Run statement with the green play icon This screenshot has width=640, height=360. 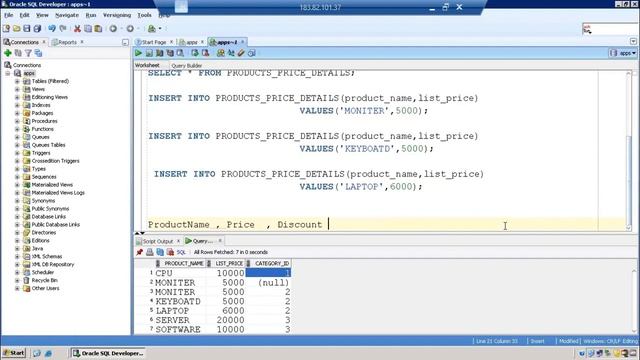point(138,53)
